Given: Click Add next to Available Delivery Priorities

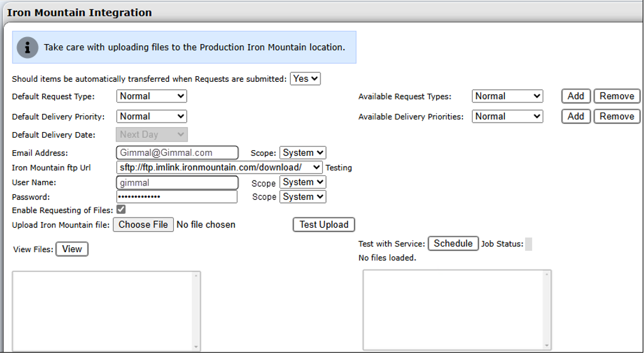Looking at the screenshot, I should (575, 116).
